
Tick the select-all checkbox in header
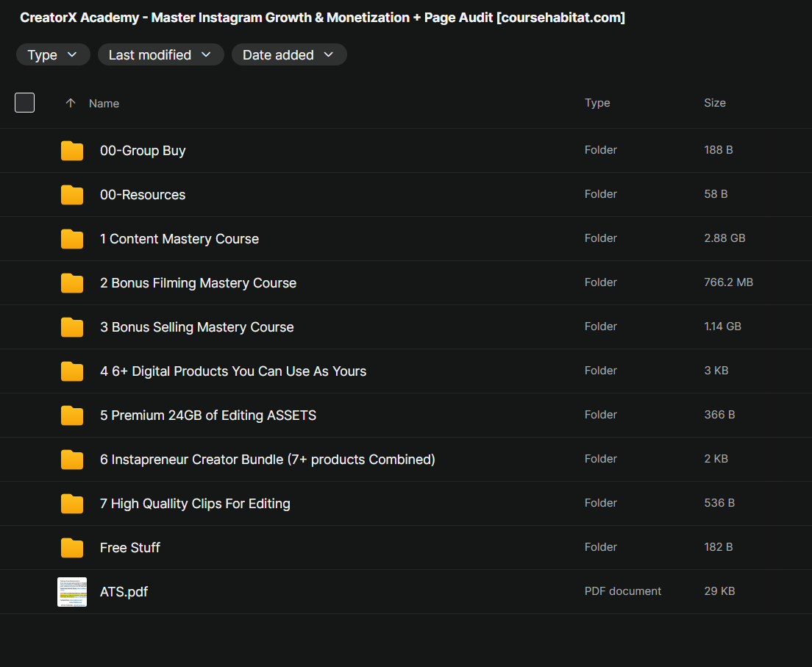(24, 102)
